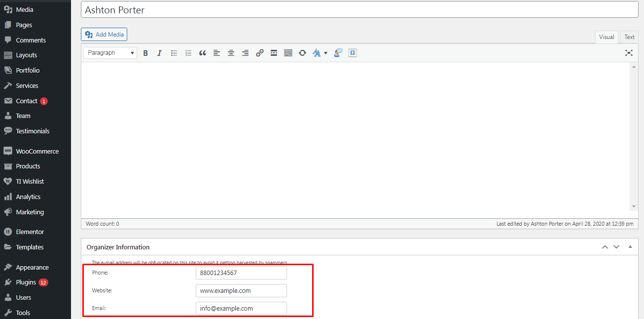Open Services in the sidebar
The height and width of the screenshot is (319, 644).
pyautogui.click(x=36, y=85)
